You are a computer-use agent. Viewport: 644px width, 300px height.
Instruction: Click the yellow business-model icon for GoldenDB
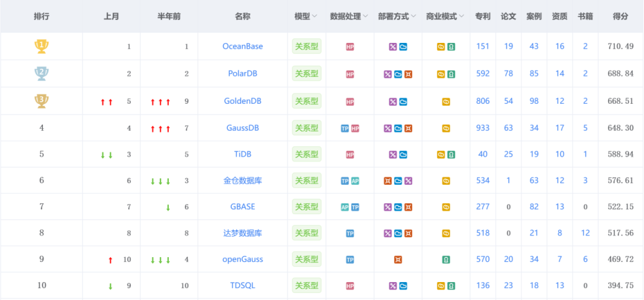[x=446, y=101]
